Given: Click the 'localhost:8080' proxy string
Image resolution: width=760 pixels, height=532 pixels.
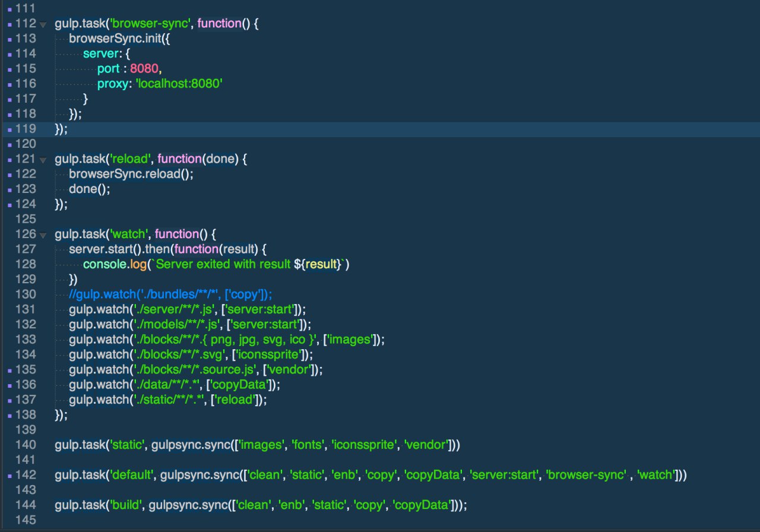Looking at the screenshot, I should point(179,84).
